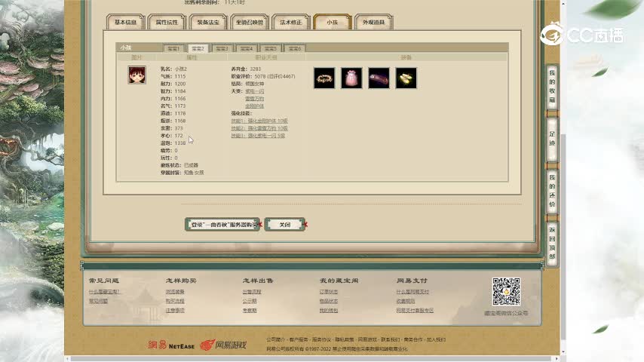Open skill 1 强化金刚护体 10级 link
This screenshot has height=362, width=644.
coord(259,121)
